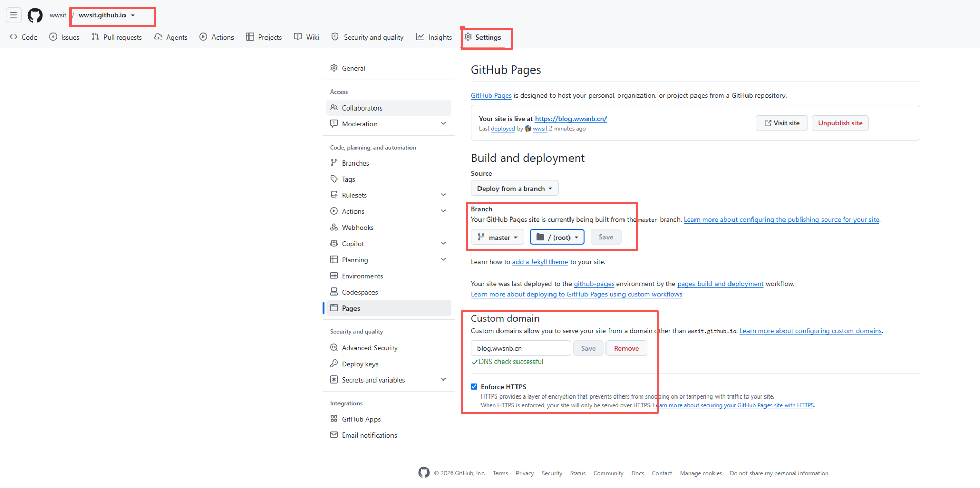Go to the GitHub homepage logo
980x488 pixels.
click(x=35, y=15)
